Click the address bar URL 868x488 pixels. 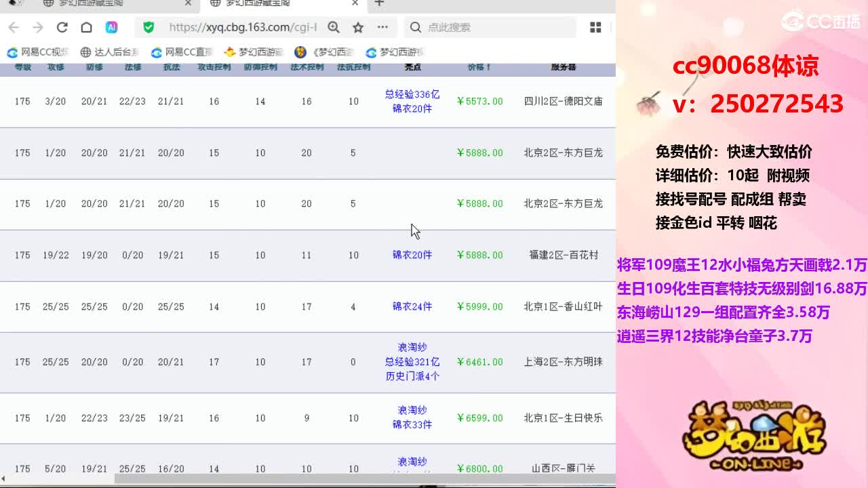point(242,27)
